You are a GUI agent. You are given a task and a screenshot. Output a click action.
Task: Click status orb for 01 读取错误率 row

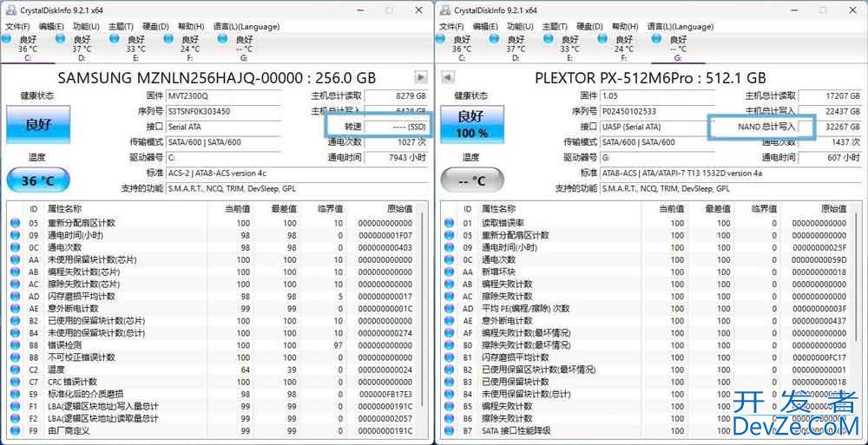[449, 224]
